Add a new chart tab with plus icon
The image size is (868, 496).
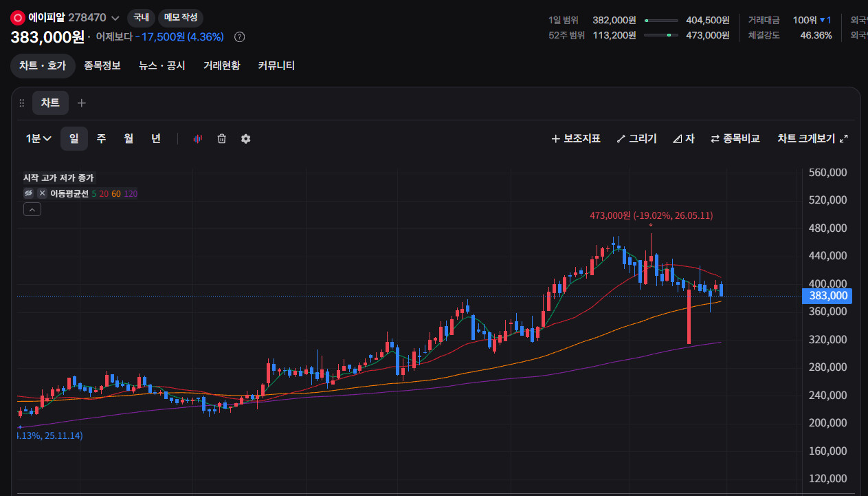coord(82,103)
